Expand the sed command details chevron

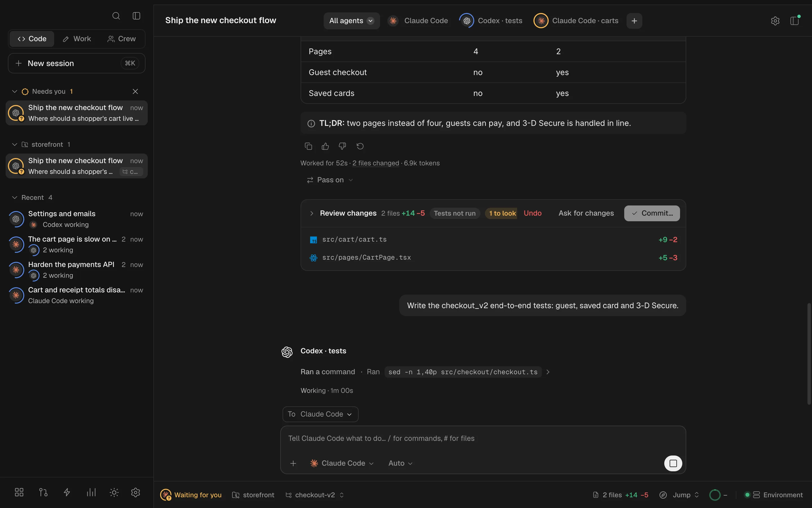click(x=548, y=372)
